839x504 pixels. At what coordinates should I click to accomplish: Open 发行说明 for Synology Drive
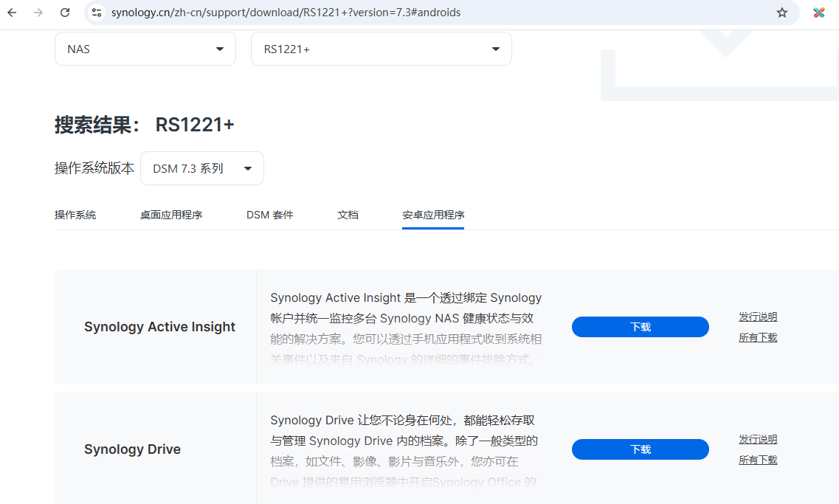(x=758, y=439)
